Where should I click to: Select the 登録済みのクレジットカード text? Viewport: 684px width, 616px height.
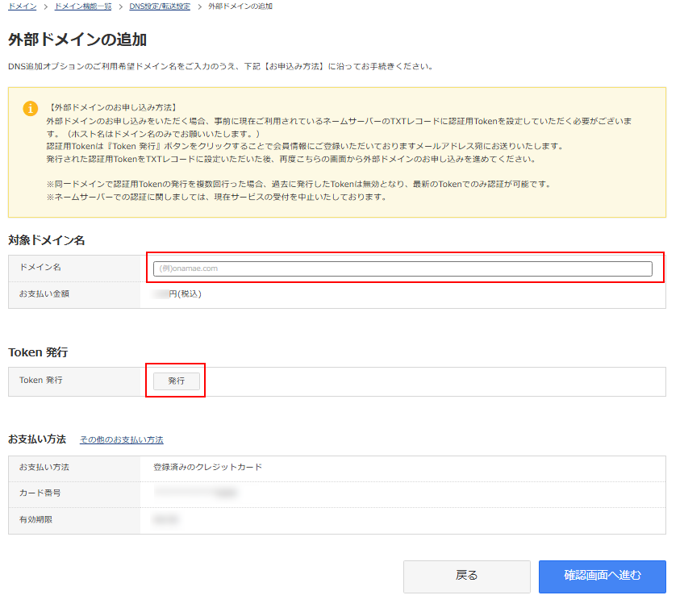pyautogui.click(x=207, y=468)
